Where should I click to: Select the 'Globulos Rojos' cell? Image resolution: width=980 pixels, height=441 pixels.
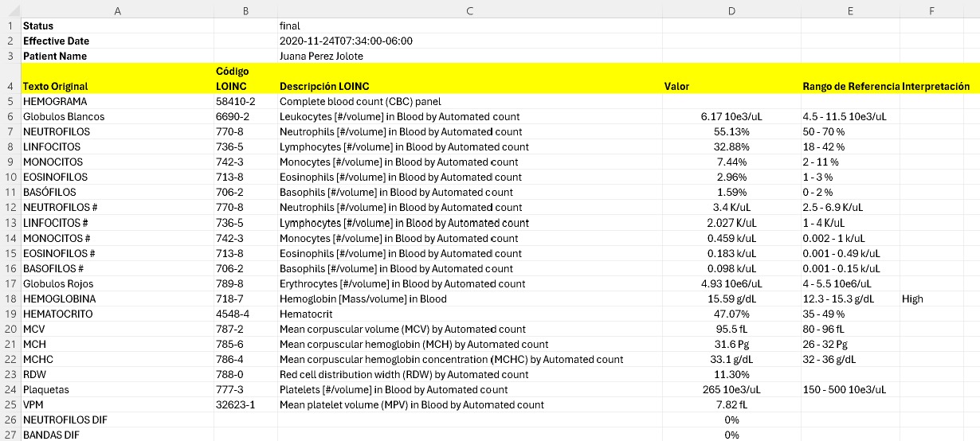click(117, 284)
